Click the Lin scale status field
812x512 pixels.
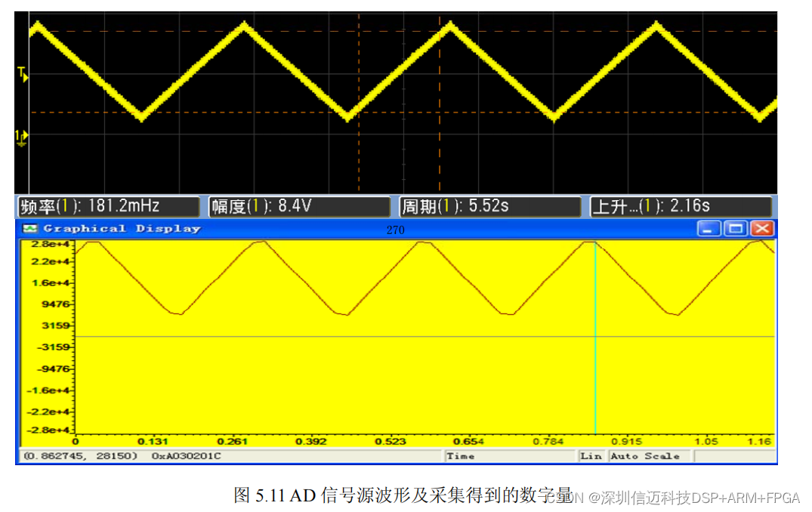(x=591, y=456)
